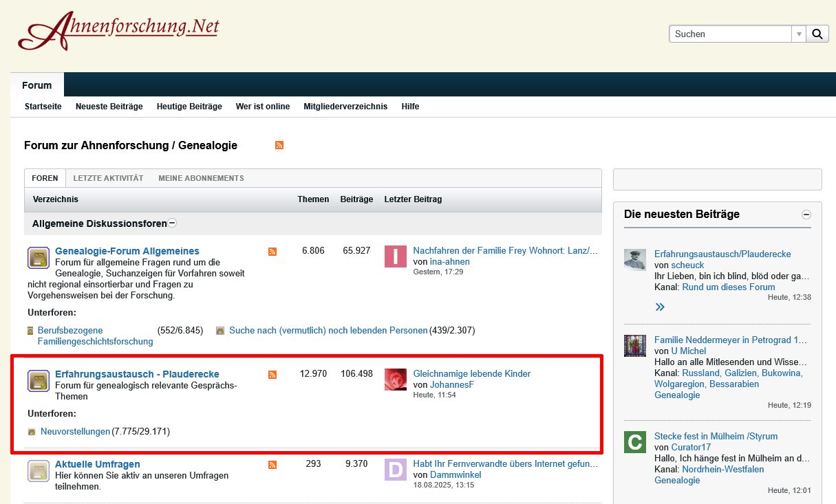This screenshot has height=504, width=836.
Task: Open Neueste Beiträge in navigation bar
Action: [x=109, y=107]
